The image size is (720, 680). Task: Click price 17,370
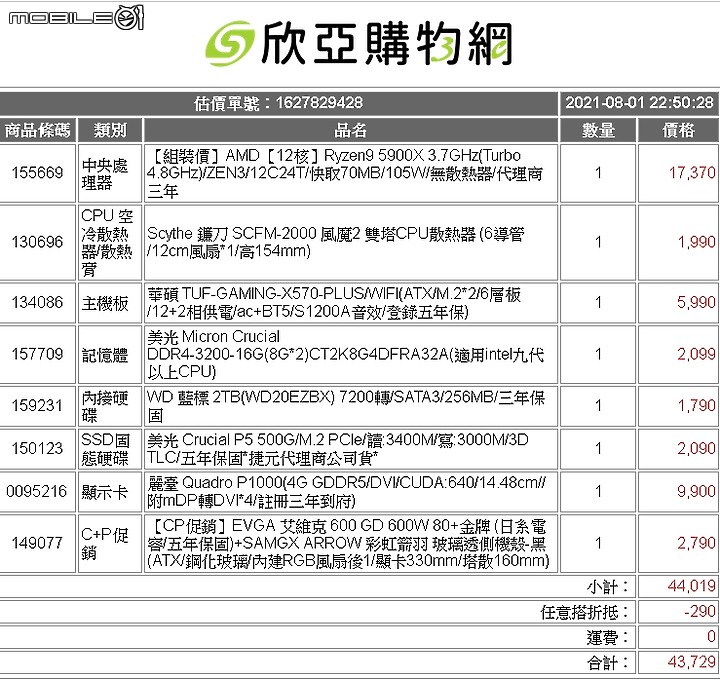coord(692,173)
